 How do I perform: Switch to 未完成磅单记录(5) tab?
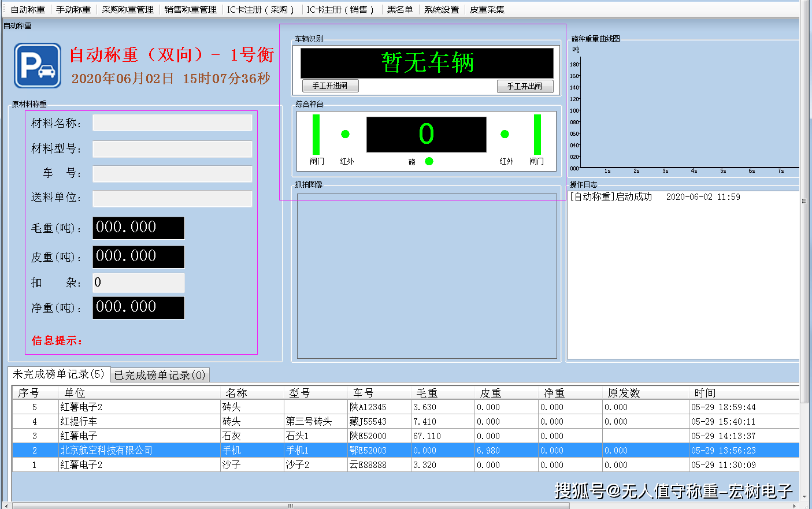tap(58, 374)
